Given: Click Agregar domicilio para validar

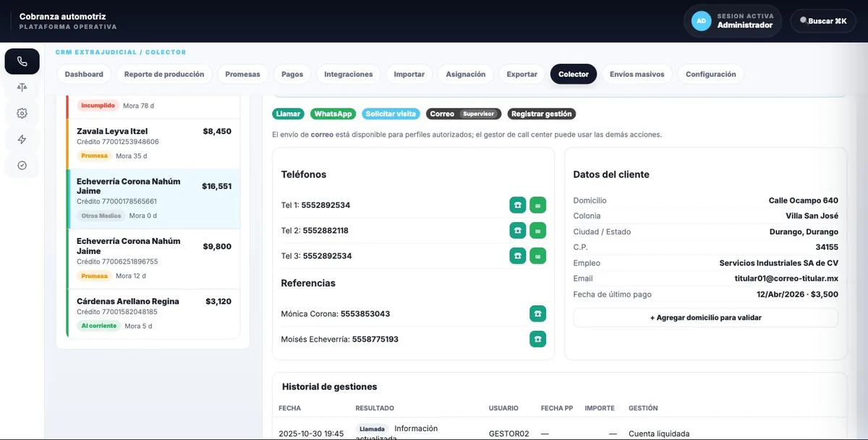Looking at the screenshot, I should pyautogui.click(x=706, y=318).
